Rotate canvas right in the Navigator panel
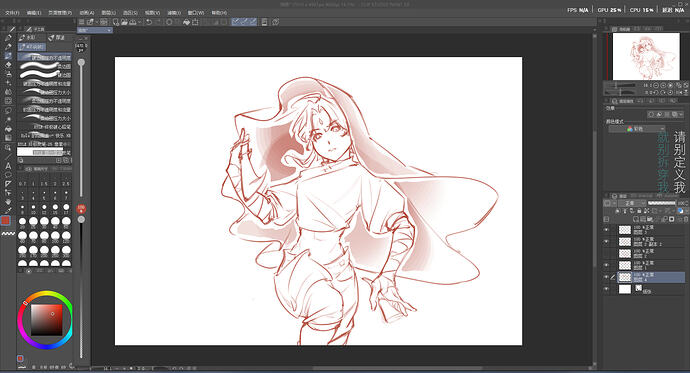The width and height of the screenshot is (690, 373). coord(663,92)
